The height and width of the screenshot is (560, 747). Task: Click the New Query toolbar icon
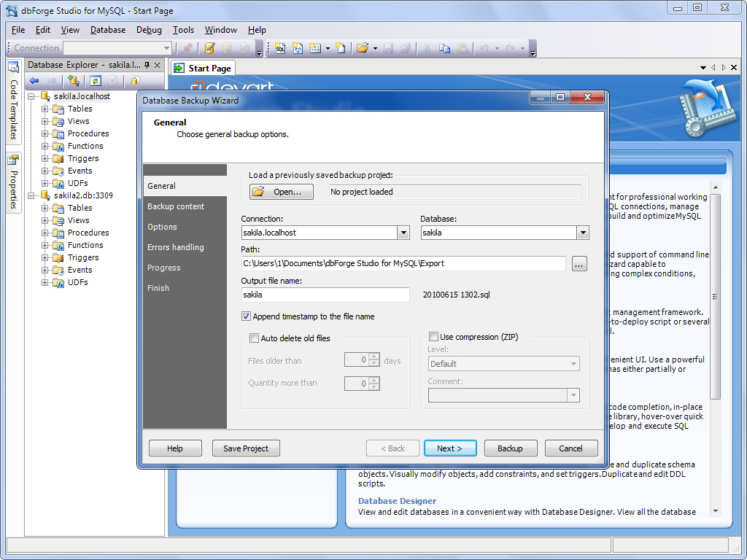tap(298, 48)
